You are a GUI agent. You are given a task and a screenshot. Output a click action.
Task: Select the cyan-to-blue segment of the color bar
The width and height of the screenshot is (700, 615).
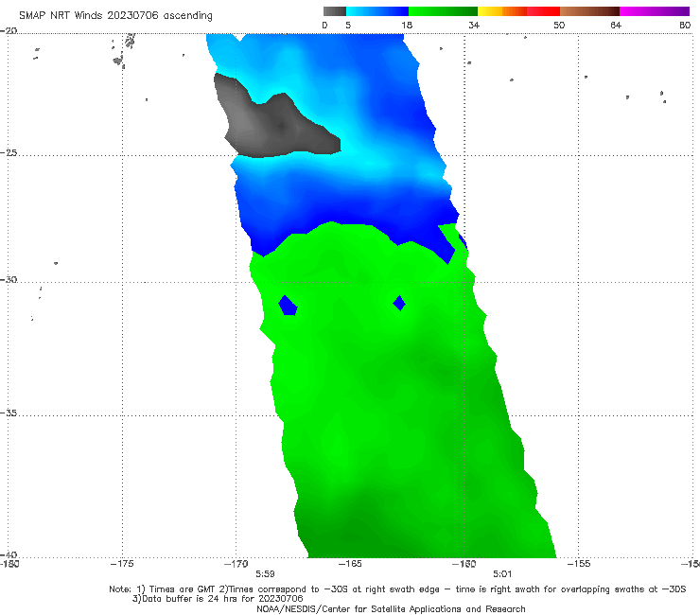tap(377, 11)
